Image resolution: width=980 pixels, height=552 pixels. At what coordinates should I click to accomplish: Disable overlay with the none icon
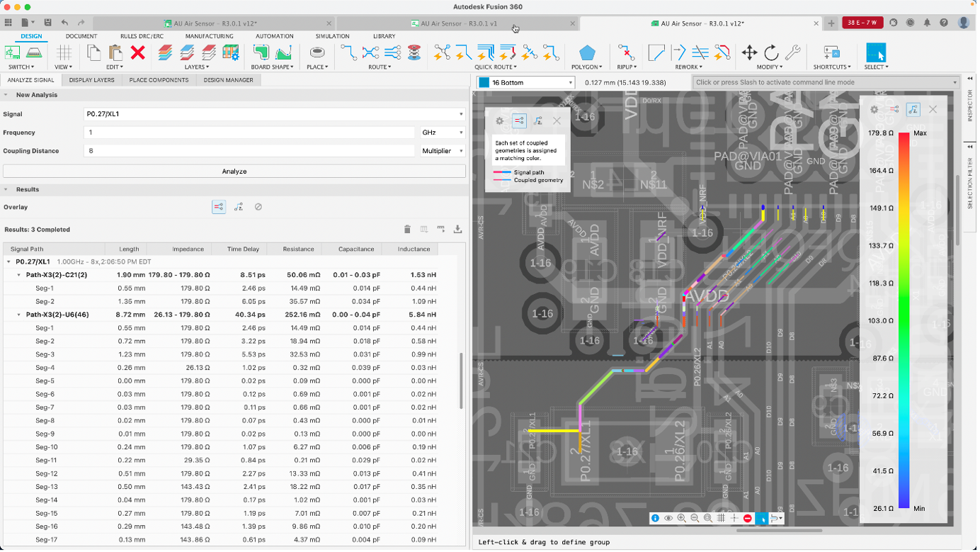click(x=258, y=207)
